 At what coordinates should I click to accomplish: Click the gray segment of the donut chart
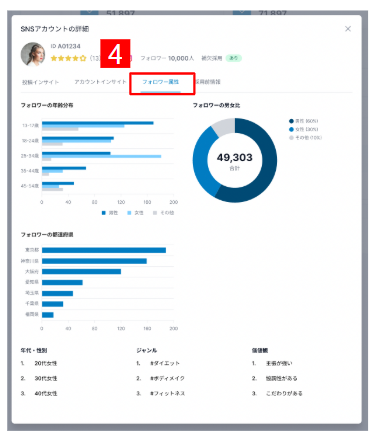[224, 126]
